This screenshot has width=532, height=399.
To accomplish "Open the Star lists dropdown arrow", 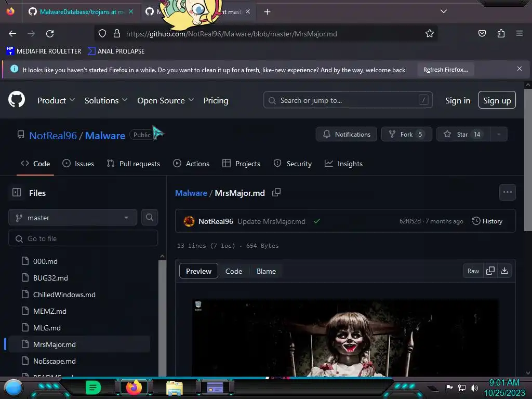I will [x=498, y=135].
